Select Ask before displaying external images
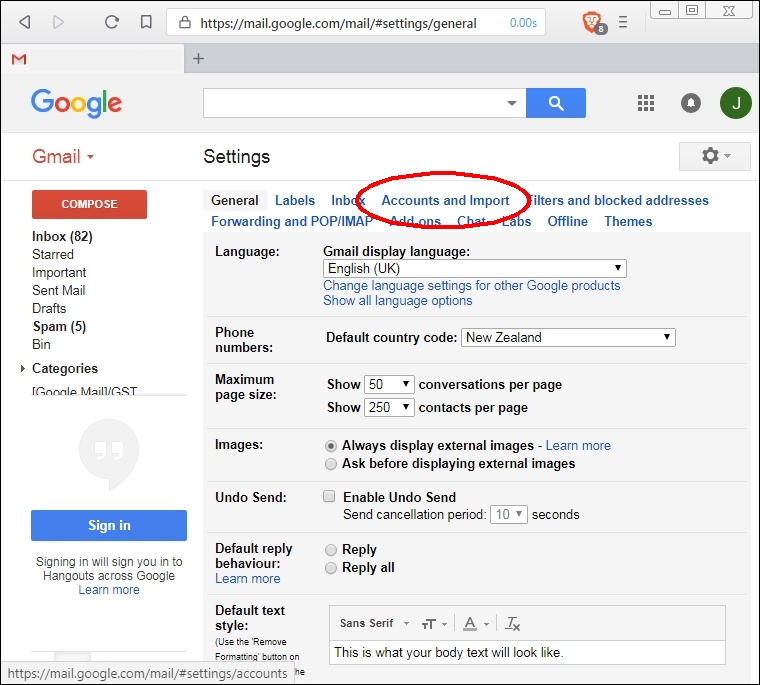 click(x=331, y=464)
